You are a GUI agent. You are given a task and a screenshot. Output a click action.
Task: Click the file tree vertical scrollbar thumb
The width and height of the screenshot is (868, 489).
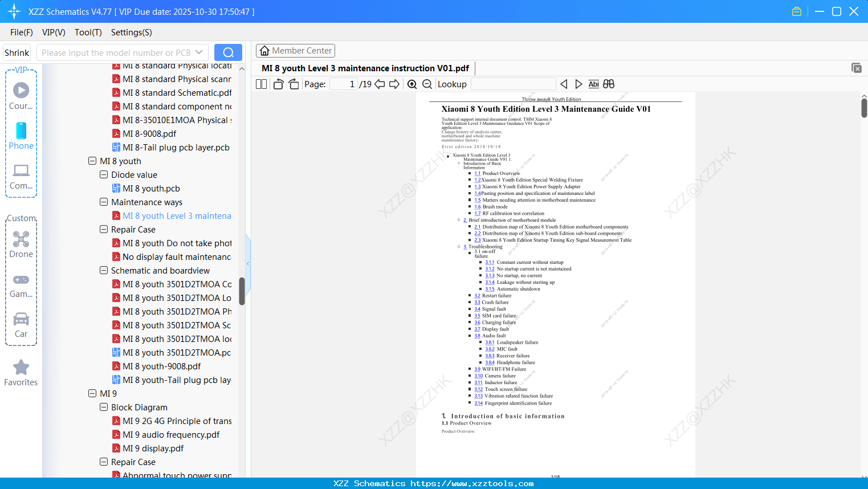(242, 291)
